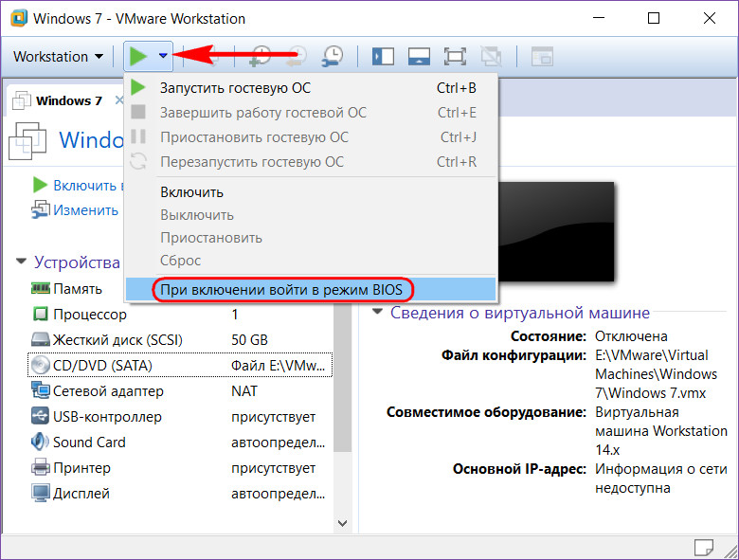Click the USB controller icon
This screenshot has width=739, height=560.
click(x=40, y=416)
